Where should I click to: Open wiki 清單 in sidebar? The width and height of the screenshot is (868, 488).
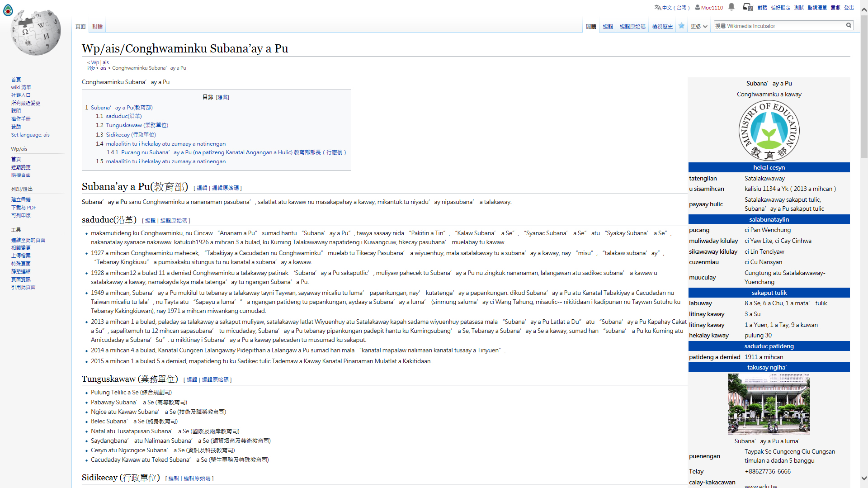point(21,87)
